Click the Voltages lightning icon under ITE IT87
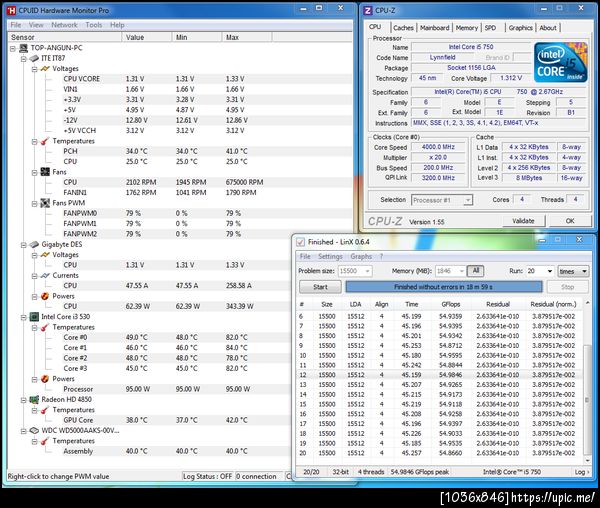The image size is (600, 508). point(45,68)
